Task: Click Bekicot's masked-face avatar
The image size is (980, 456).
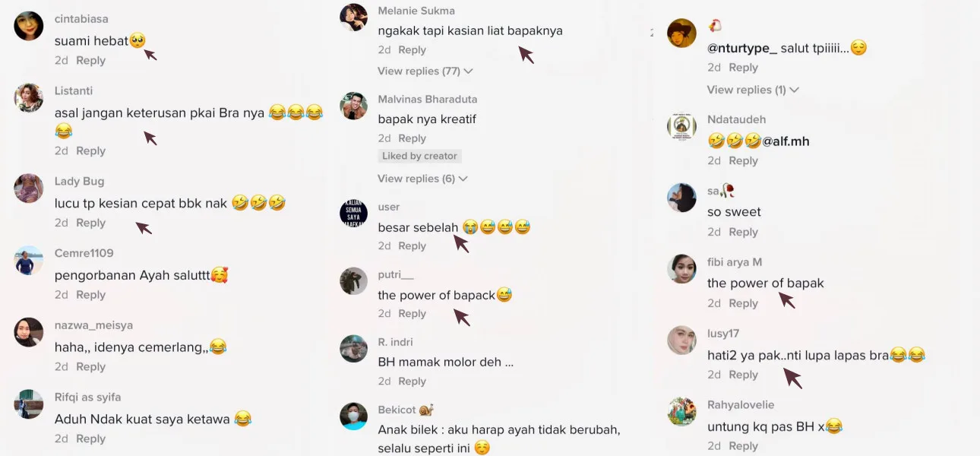Action: point(353,416)
